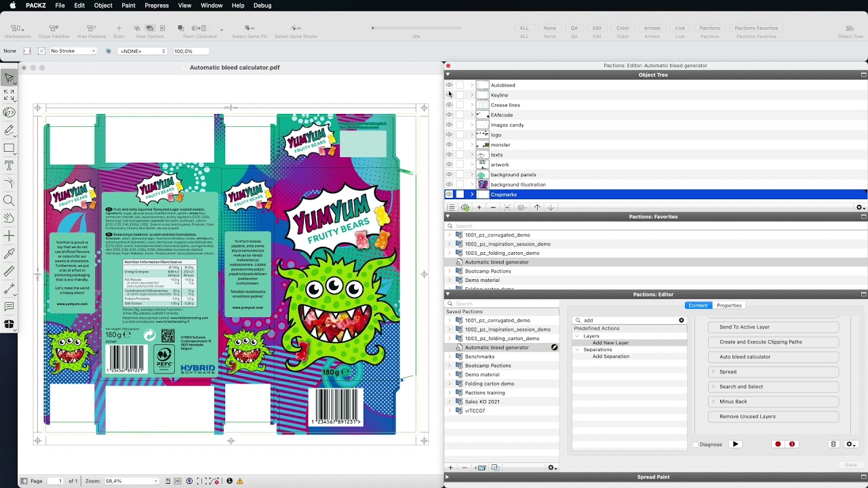
Task: Open the No Stroke dropdown
Action: pyautogui.click(x=73, y=51)
